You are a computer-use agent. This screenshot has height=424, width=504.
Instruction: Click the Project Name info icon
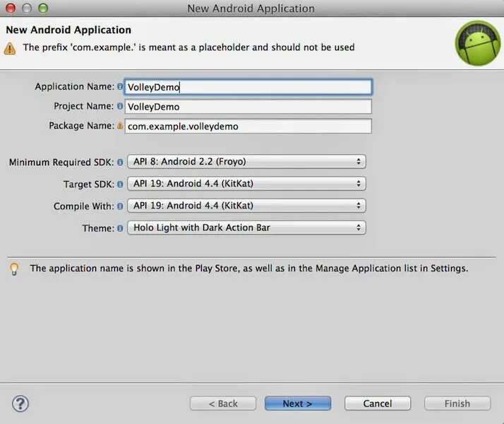coord(120,106)
